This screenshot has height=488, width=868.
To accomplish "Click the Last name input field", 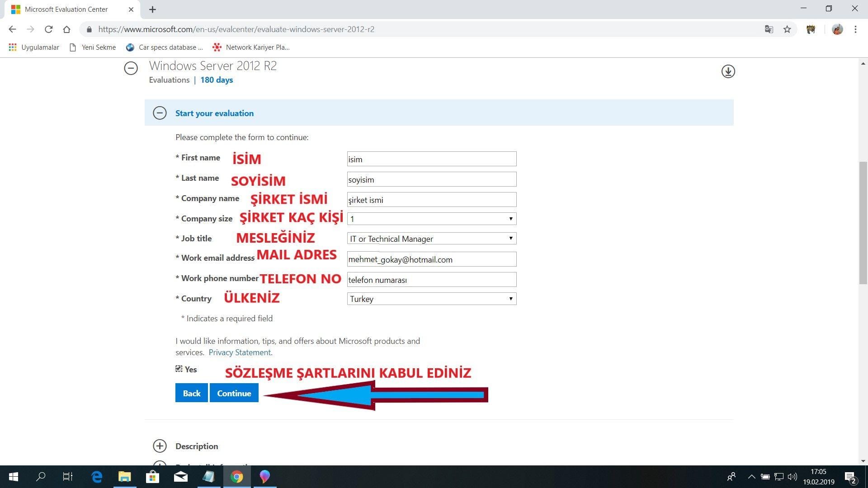I will point(432,179).
